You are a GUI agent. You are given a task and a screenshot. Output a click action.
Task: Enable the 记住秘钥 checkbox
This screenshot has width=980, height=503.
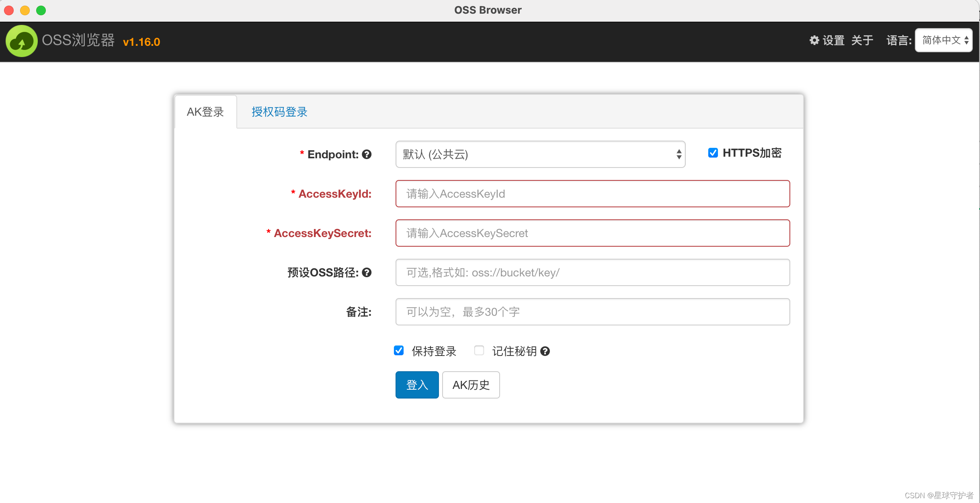(x=479, y=351)
